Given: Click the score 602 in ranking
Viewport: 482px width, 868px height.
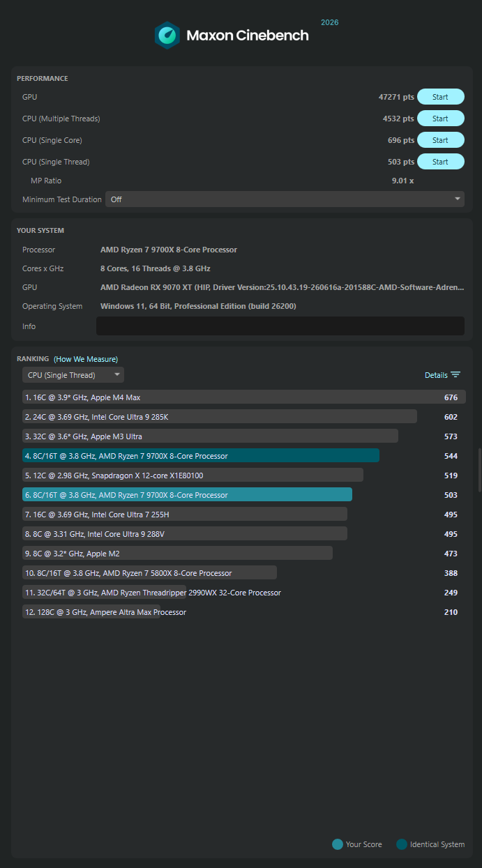Looking at the screenshot, I should pos(451,417).
